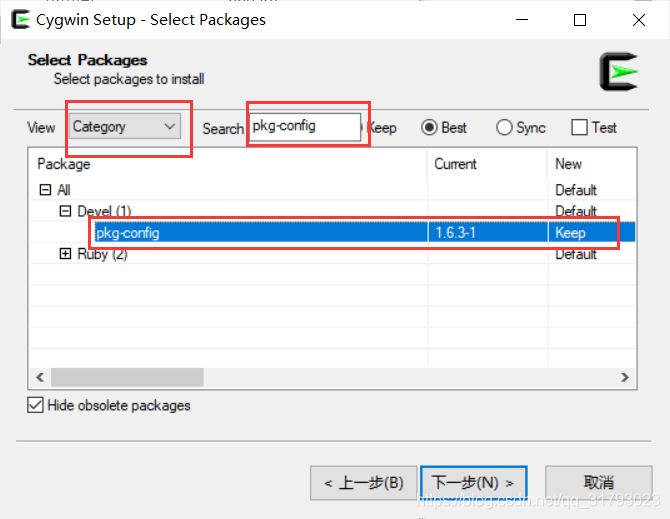670x519 pixels.
Task: Click the New column header
Action: [592, 164]
